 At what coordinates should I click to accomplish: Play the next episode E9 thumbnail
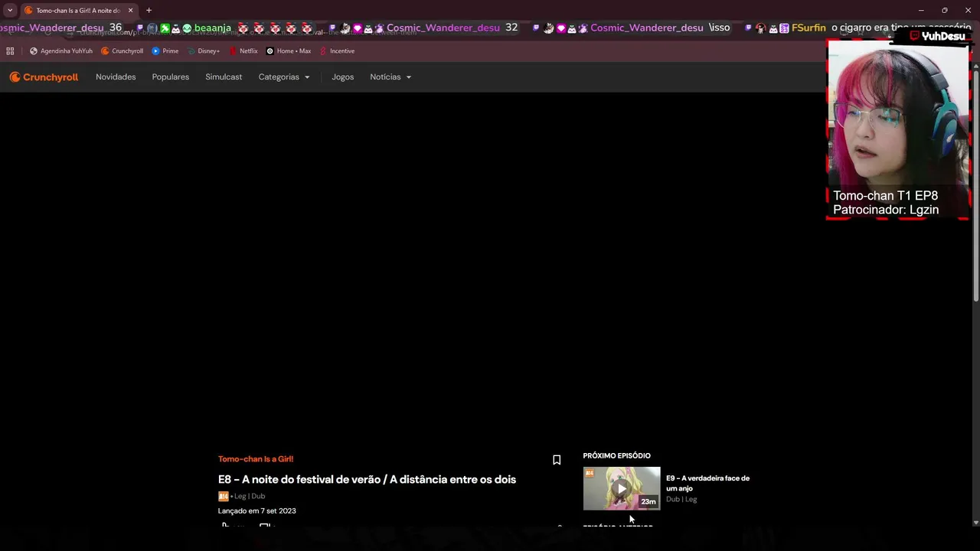(622, 488)
